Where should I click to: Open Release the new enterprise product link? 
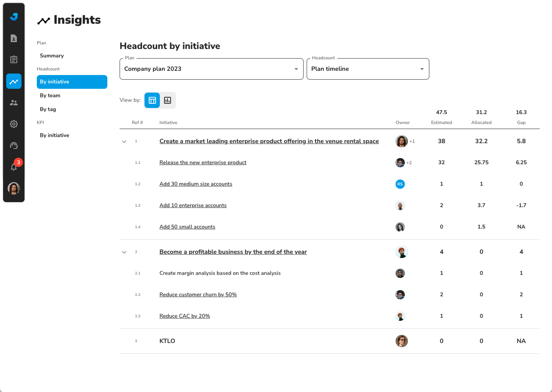click(x=203, y=163)
